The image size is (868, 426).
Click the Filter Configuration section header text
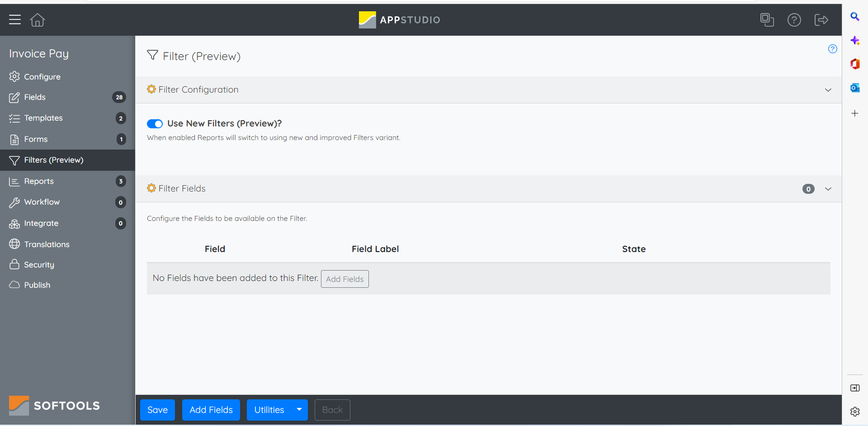[x=198, y=89]
